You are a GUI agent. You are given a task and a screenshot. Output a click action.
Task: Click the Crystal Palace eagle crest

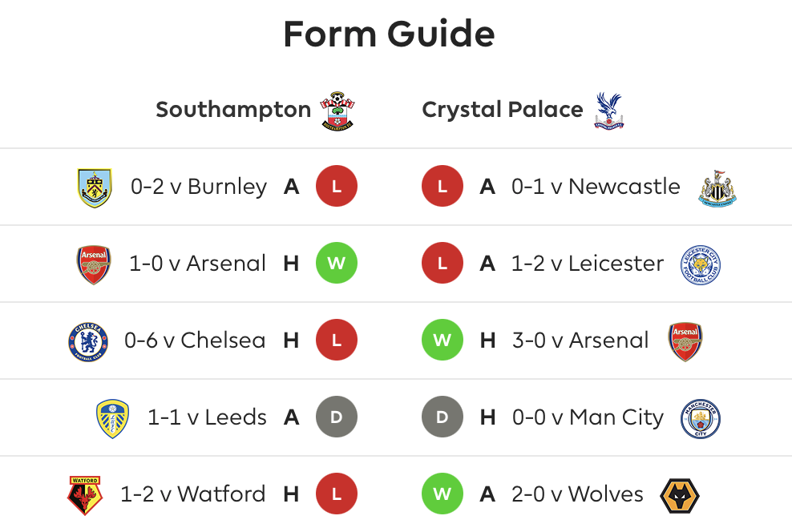click(608, 111)
